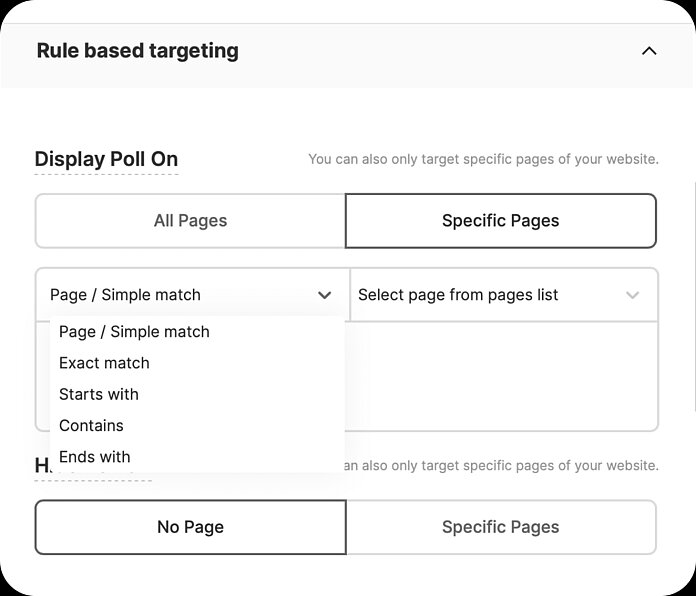The image size is (696, 596).
Task: Click the vertical scrollbar on the right
Action: [x=692, y=300]
